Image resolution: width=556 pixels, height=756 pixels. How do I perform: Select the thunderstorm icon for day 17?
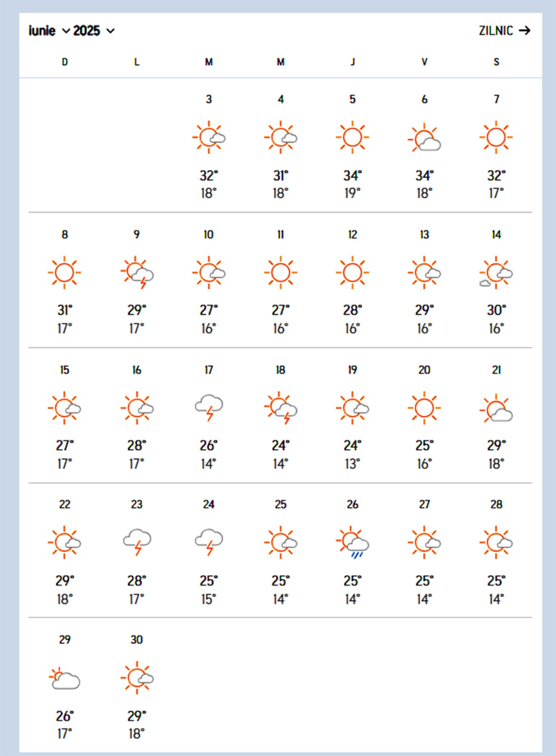209,407
